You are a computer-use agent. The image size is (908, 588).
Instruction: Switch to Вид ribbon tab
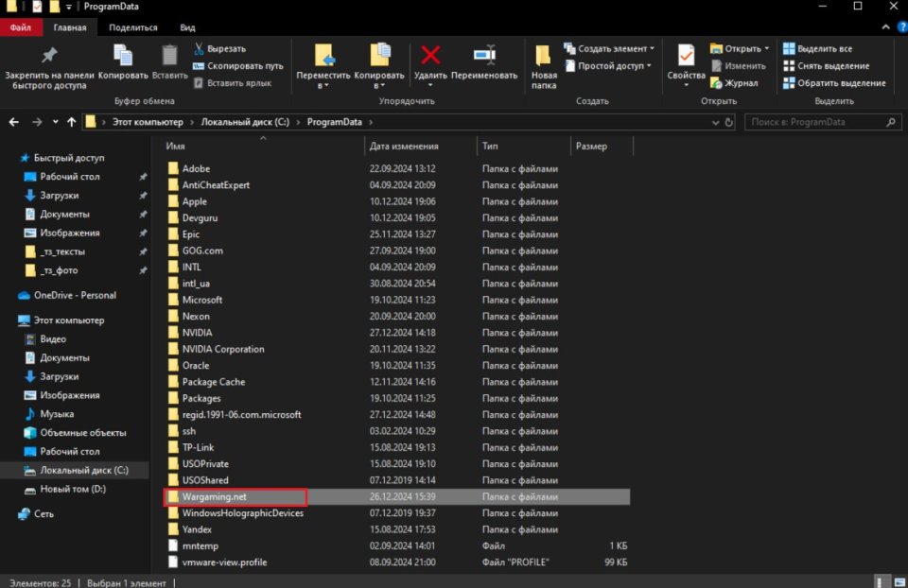[187, 27]
